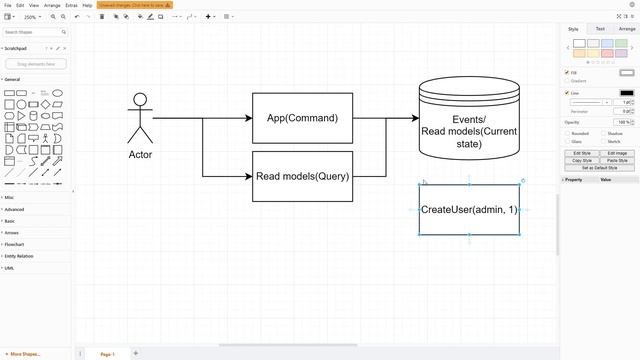Pick the Triangle shape in General
The image size is (640, 360).
[21, 116]
